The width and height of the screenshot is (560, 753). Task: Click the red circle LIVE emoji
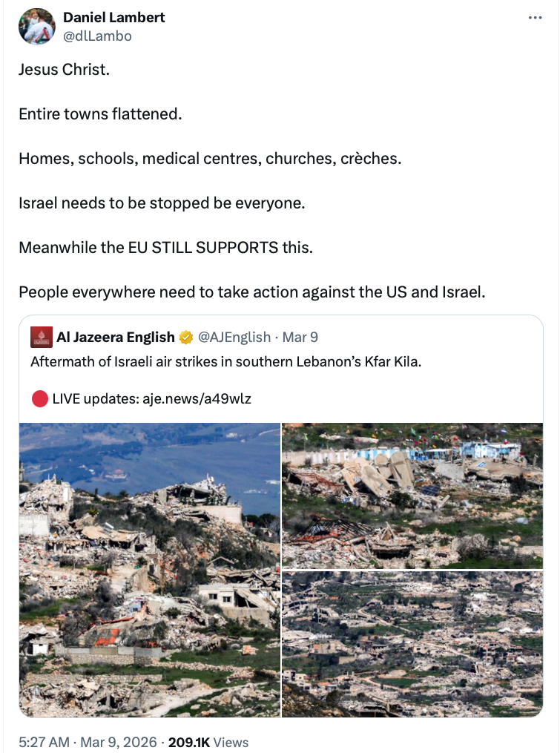coord(39,399)
